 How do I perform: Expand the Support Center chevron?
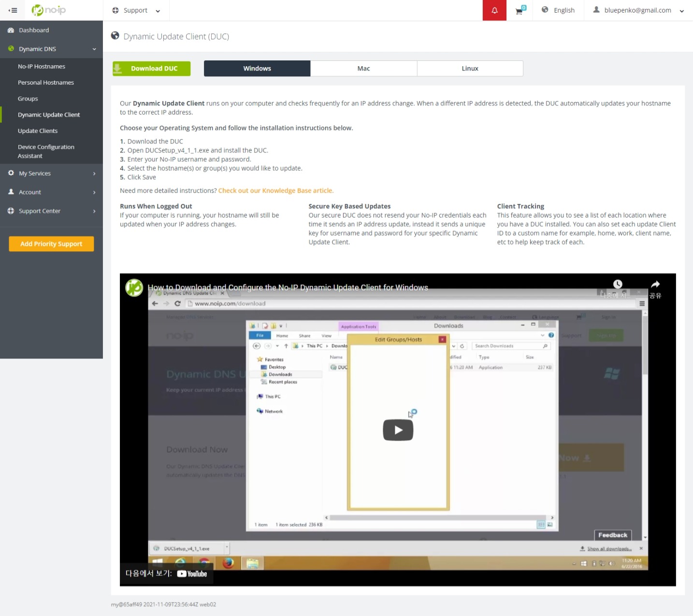(94, 211)
